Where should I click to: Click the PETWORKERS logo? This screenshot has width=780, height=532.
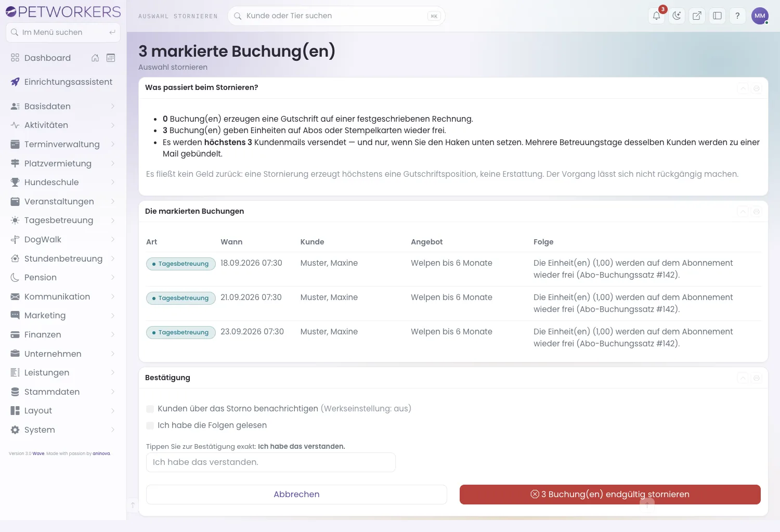point(63,11)
